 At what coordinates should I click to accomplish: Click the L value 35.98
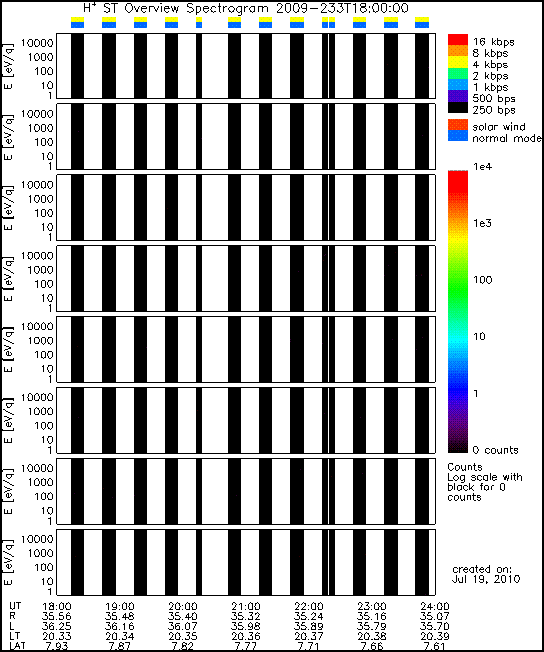tap(246, 626)
